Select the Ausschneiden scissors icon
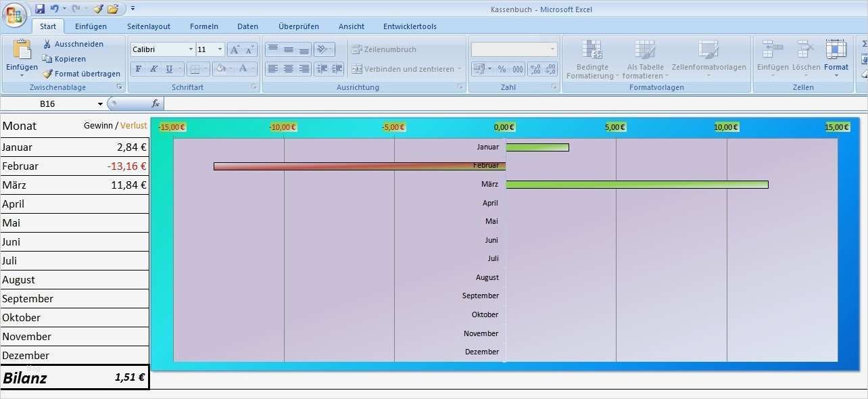 pyautogui.click(x=46, y=43)
